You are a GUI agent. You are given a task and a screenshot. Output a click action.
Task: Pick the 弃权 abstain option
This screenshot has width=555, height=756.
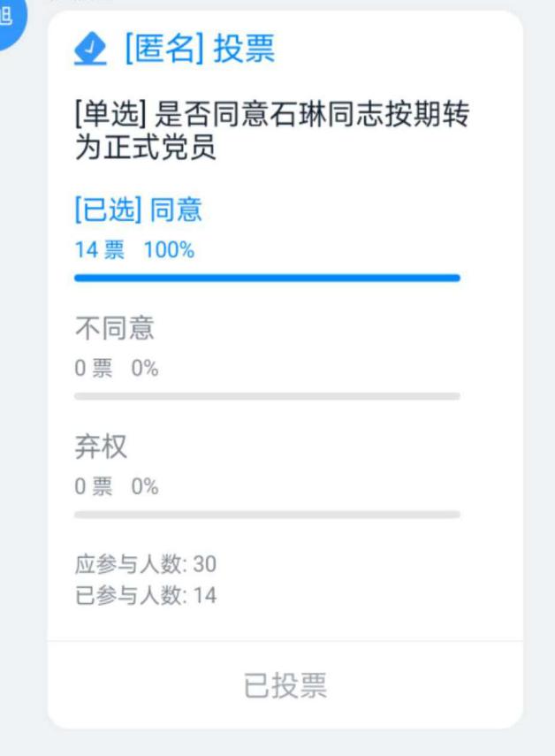(x=101, y=447)
